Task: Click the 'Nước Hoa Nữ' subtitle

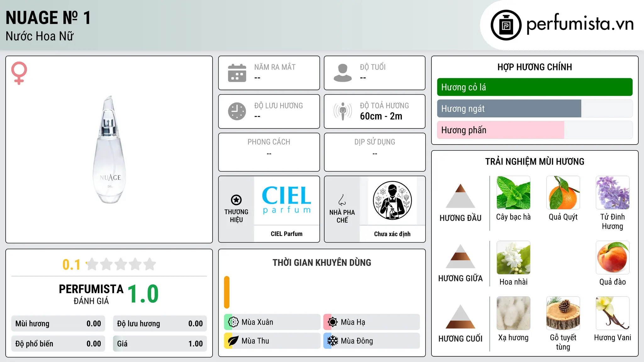Action: coord(40,36)
